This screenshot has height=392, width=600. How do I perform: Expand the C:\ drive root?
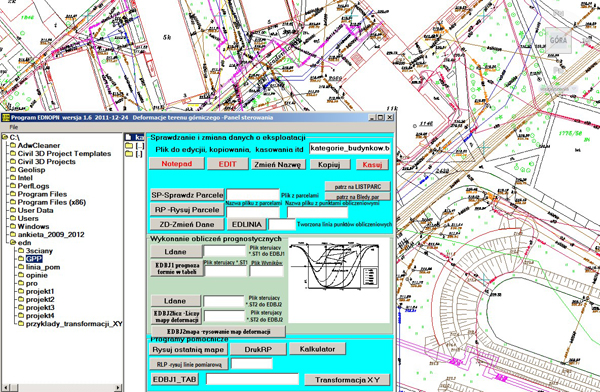pos(5,137)
